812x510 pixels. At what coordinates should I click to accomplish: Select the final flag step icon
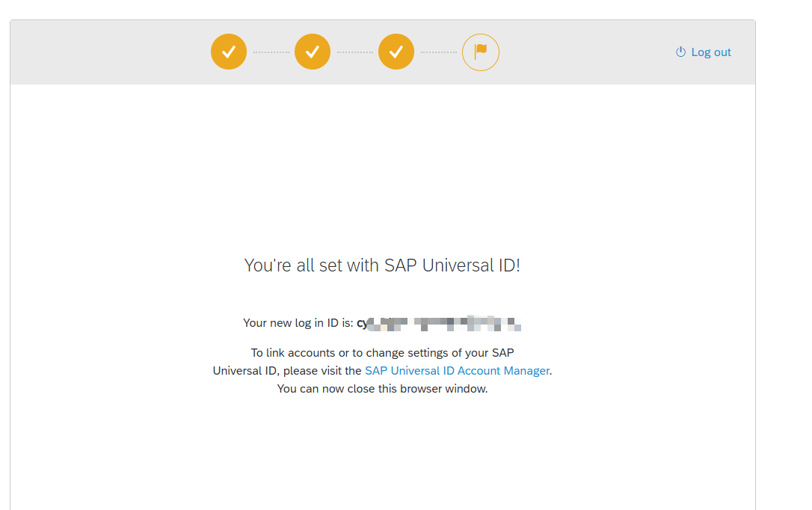click(480, 52)
